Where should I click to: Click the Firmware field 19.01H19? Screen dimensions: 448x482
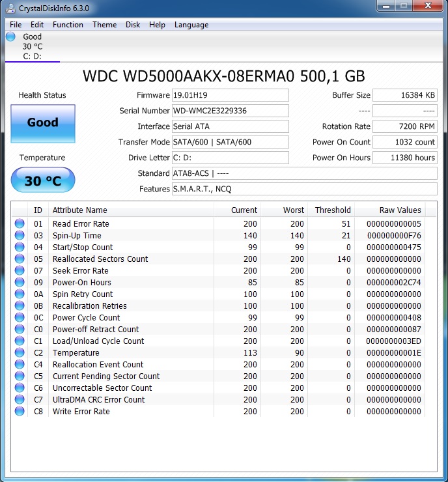pos(230,95)
